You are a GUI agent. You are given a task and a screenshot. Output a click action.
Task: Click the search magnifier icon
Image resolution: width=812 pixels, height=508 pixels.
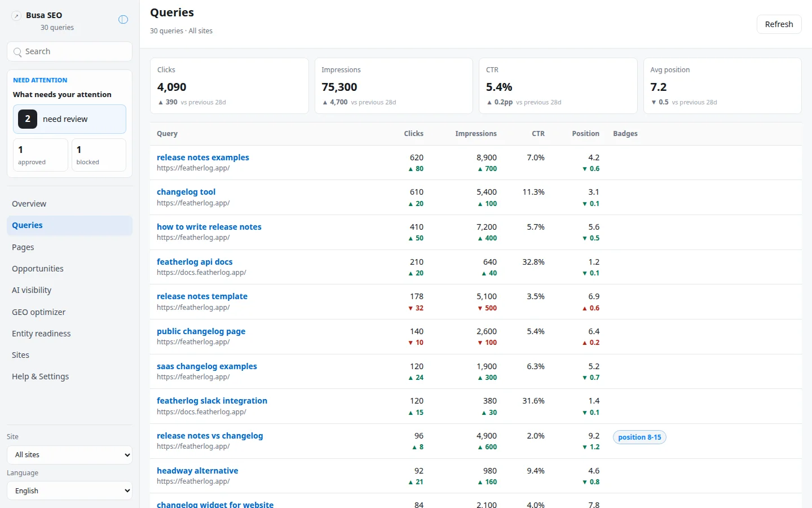[x=17, y=52]
